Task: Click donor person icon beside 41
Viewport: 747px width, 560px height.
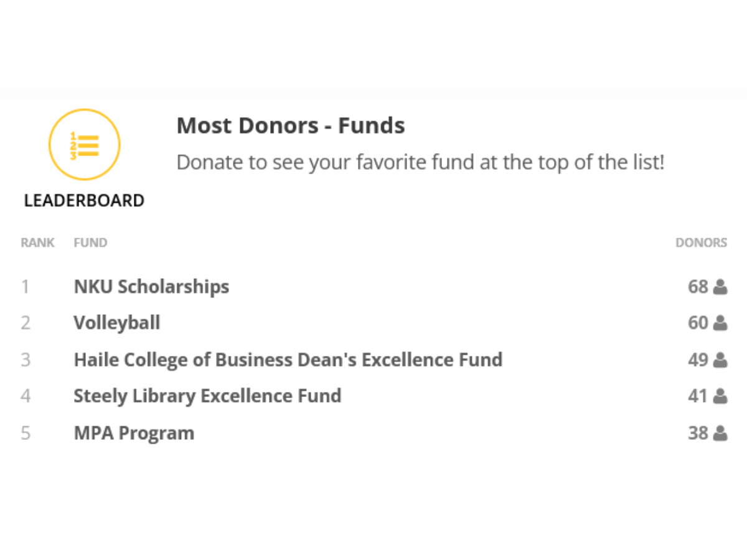Action: (720, 396)
